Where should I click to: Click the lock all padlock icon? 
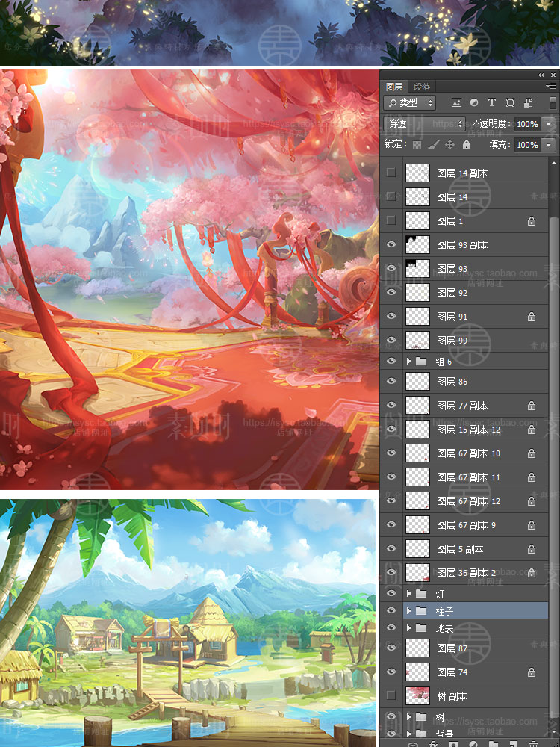[x=466, y=144]
